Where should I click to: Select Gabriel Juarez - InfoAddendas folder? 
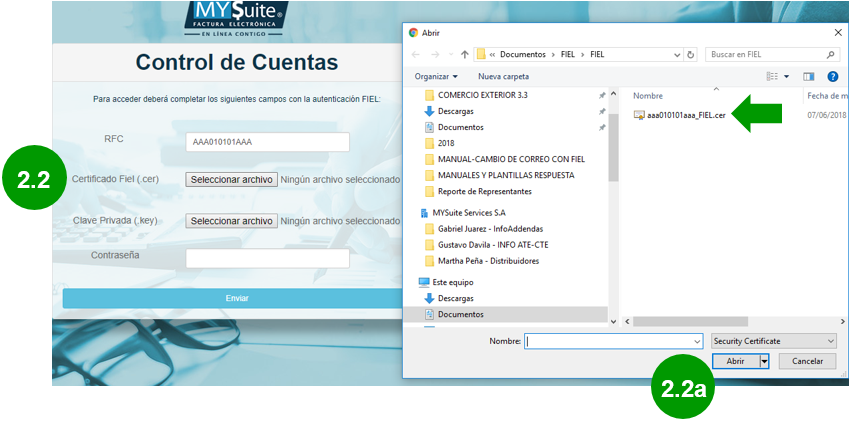(490, 229)
